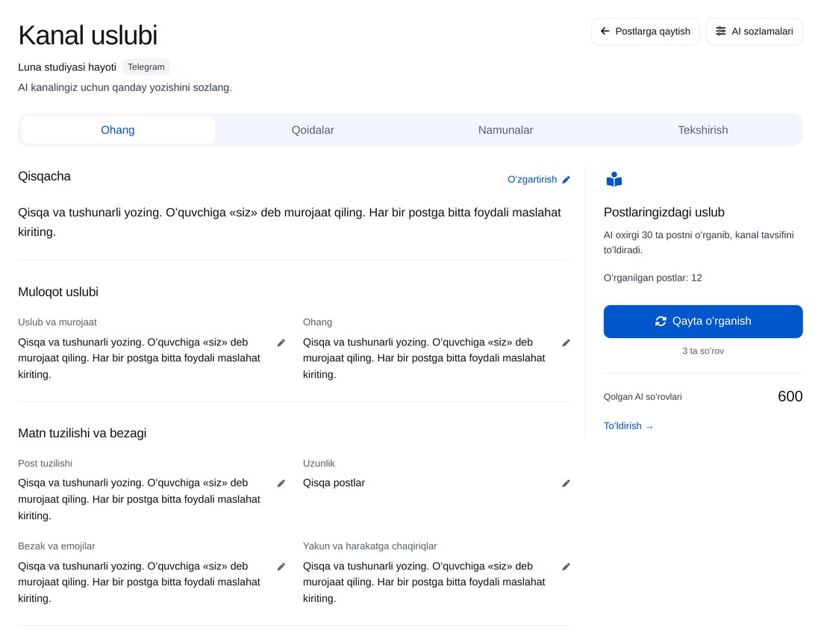This screenshot has height=644, width=821.
Task: Switch to the Qoidalar tab
Action: click(313, 130)
